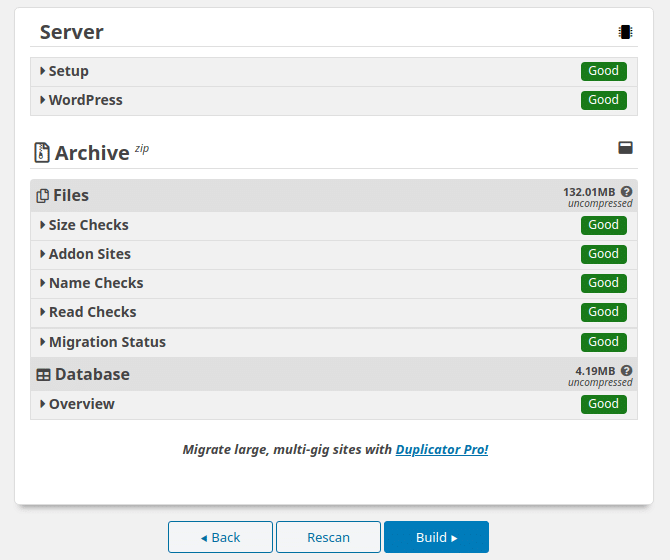This screenshot has height=560, width=670.
Task: Click the Server chip icon
Action: [x=625, y=32]
